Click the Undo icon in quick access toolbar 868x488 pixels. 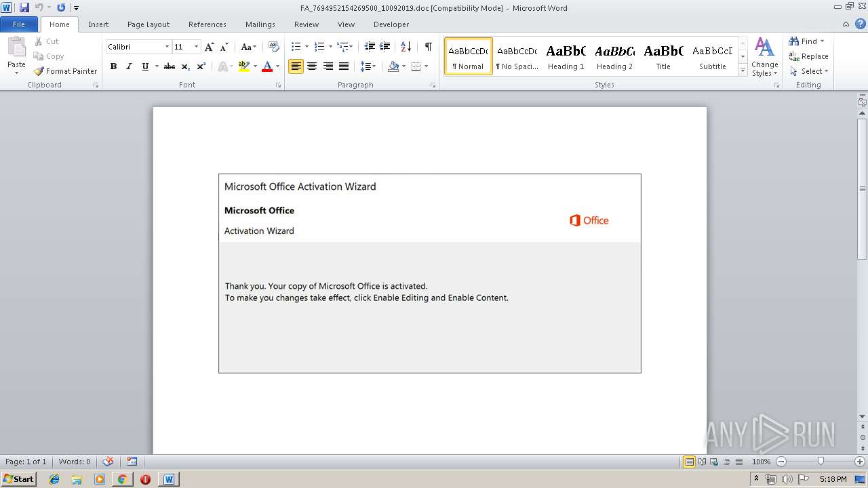[39, 7]
